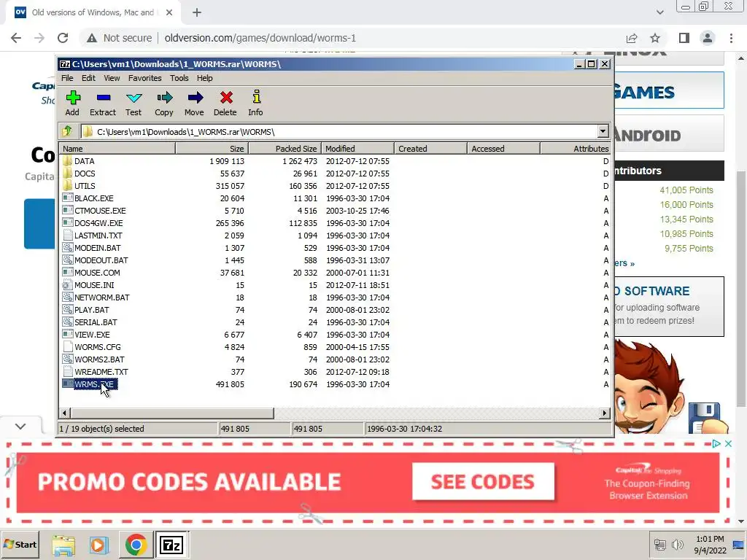Select the DATA folder icon
This screenshot has height=560, width=747.
coord(67,161)
